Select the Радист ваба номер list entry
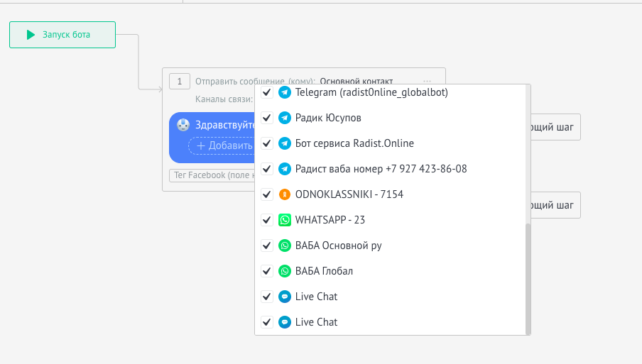 tap(381, 169)
